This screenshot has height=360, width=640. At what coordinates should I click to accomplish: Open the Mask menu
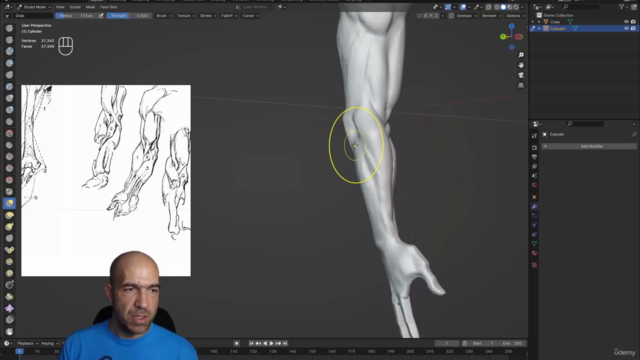90,7
